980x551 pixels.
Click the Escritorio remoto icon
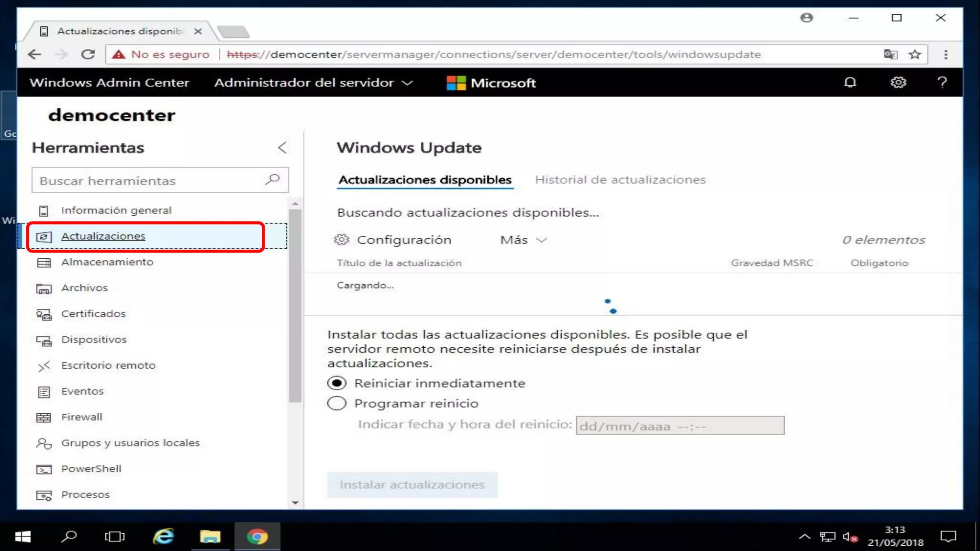pos(44,366)
